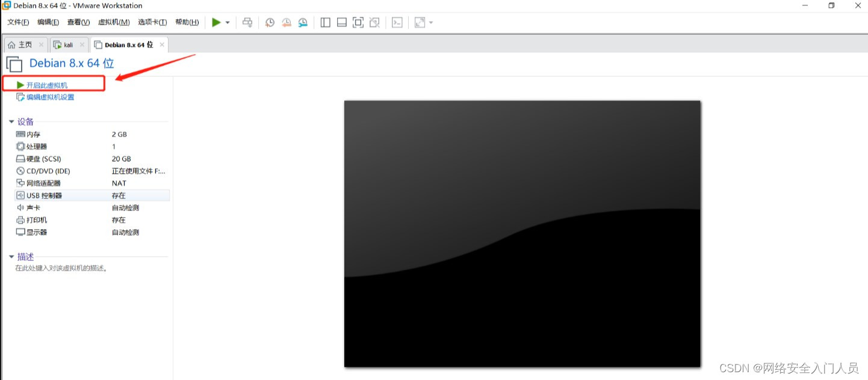Take a snapshot of the virtual machine
Image resolution: width=868 pixels, height=380 pixels.
(270, 22)
